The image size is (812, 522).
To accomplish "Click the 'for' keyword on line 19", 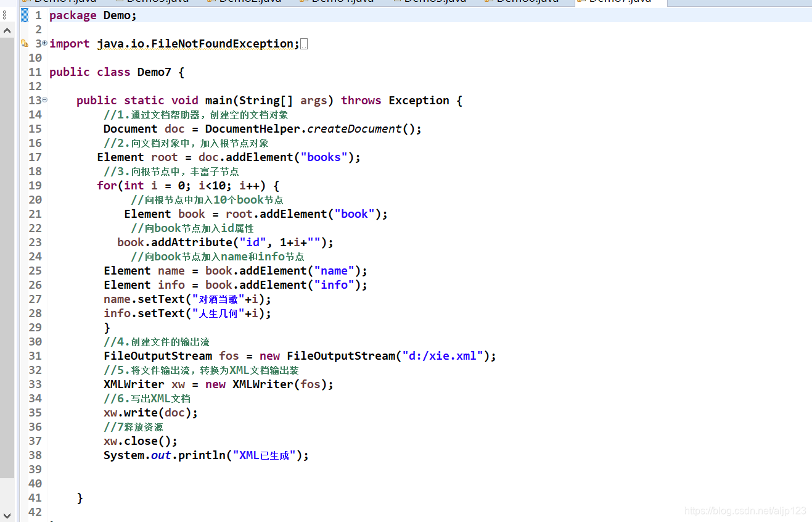I will point(107,186).
